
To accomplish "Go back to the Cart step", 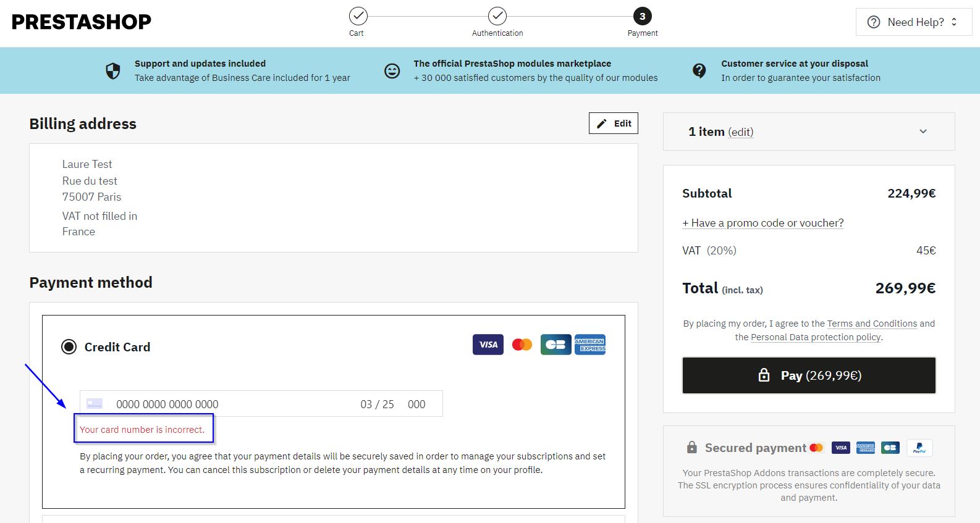I will click(x=358, y=17).
